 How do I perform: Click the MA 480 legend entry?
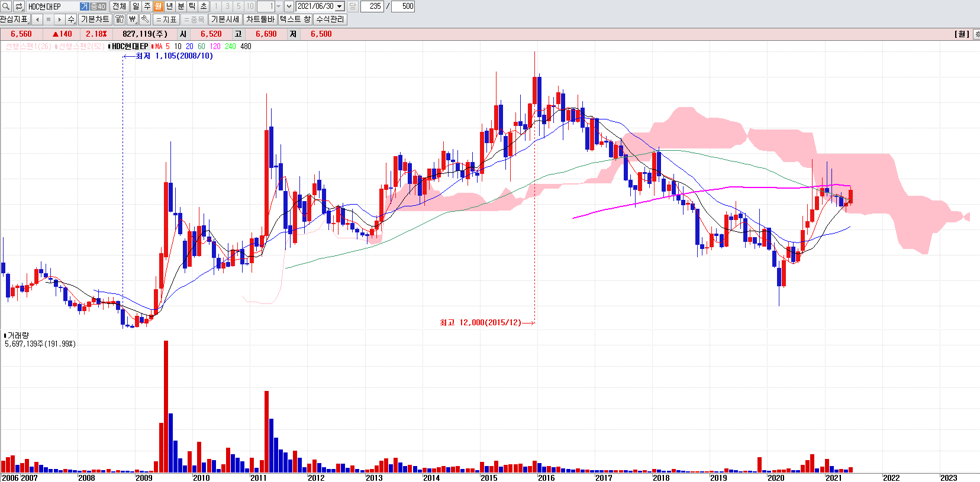pyautogui.click(x=246, y=46)
